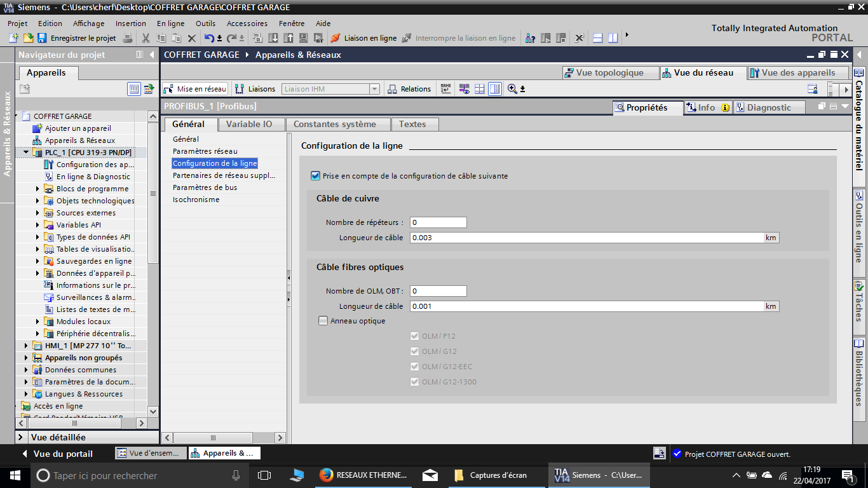Click the print icon in the toolbar

(x=127, y=38)
